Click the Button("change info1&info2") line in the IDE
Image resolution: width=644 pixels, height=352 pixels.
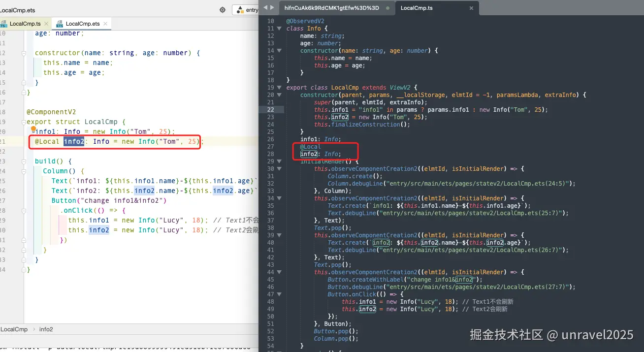[x=109, y=200]
